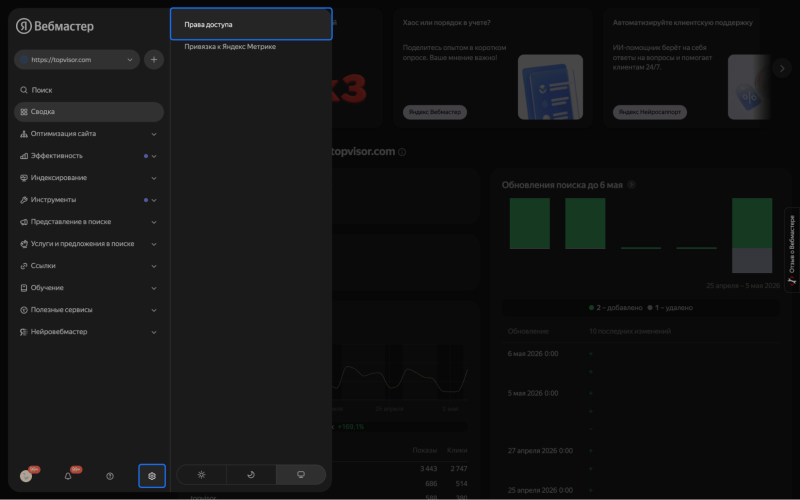The width and height of the screenshot is (800, 500).
Task: Click the rightmost green search update bar
Action: [752, 223]
